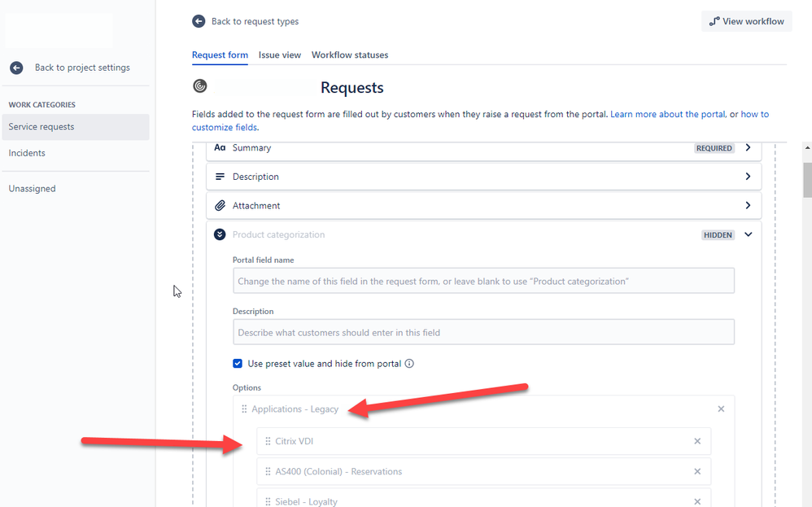
Task: Click the Back to project settings text
Action: (82, 68)
